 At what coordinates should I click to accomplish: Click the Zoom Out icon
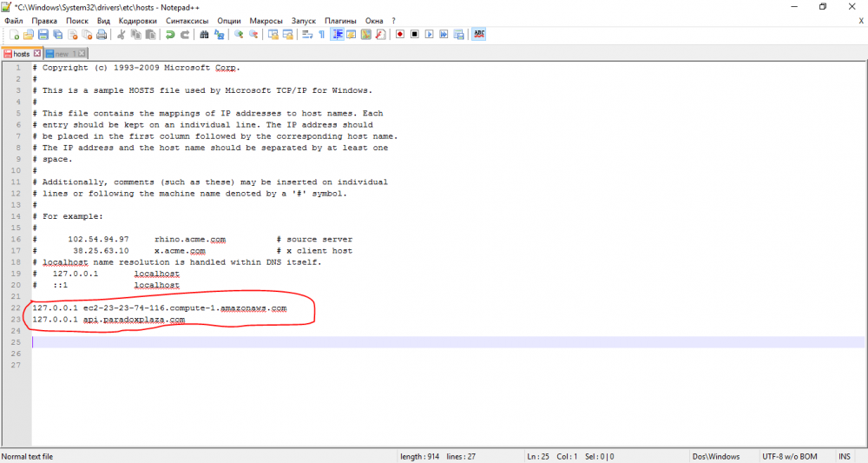[253, 35]
